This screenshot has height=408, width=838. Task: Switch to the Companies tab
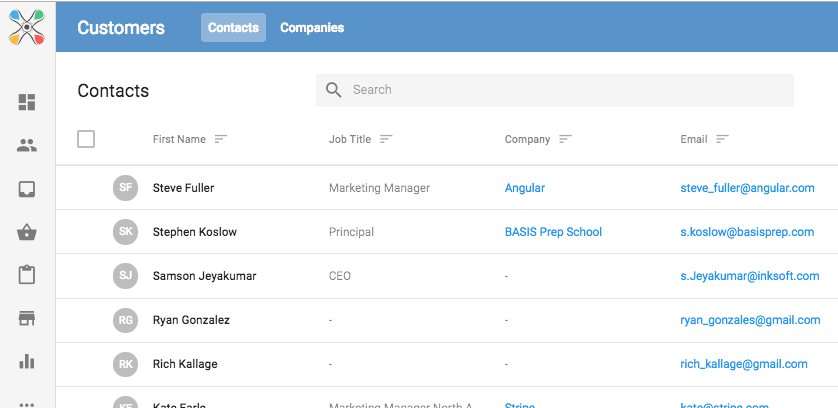[312, 27]
